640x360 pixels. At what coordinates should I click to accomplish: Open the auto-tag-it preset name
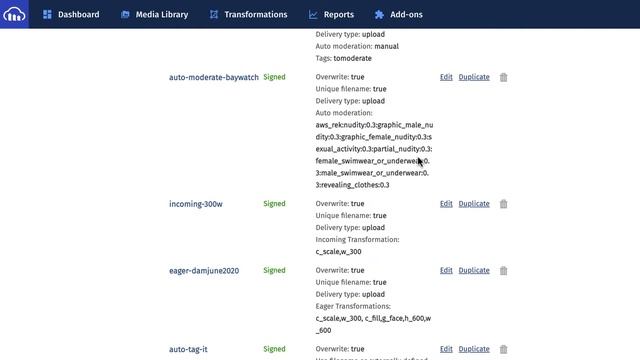click(188, 349)
